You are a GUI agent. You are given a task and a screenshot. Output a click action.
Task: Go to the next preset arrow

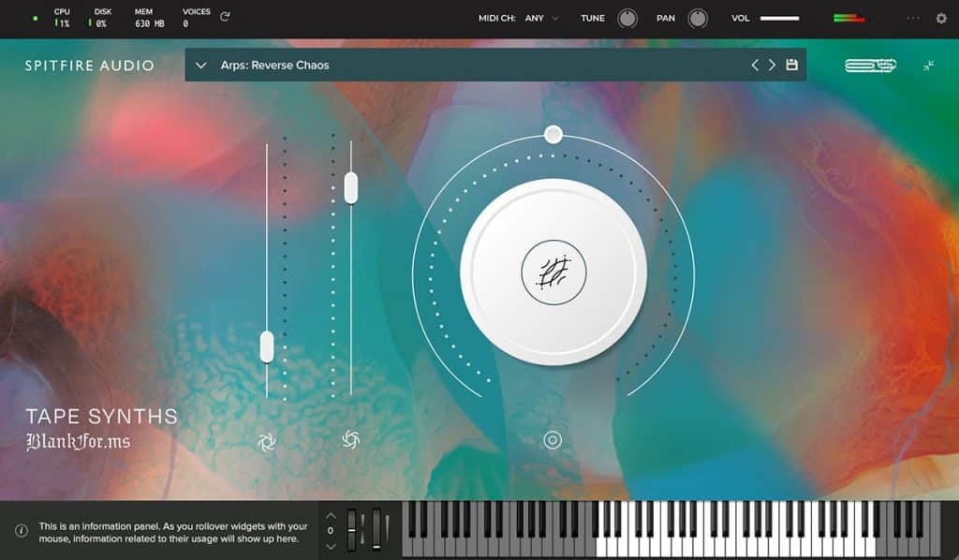tap(772, 65)
